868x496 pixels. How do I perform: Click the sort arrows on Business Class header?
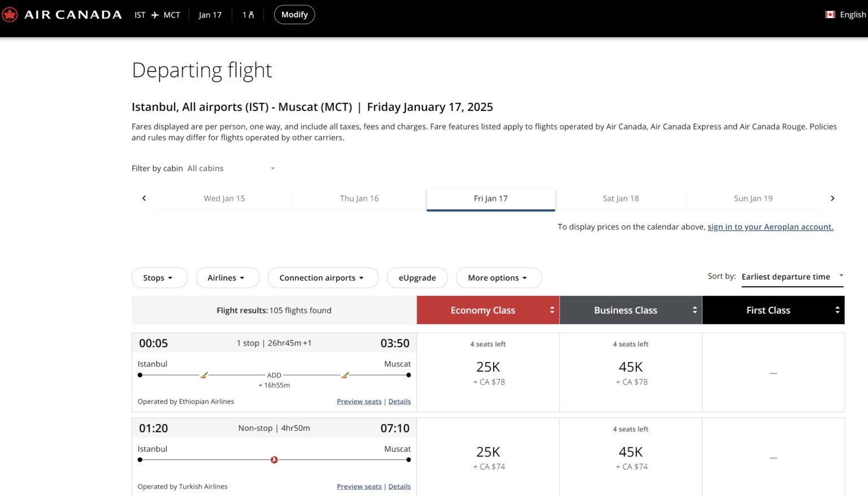click(695, 310)
